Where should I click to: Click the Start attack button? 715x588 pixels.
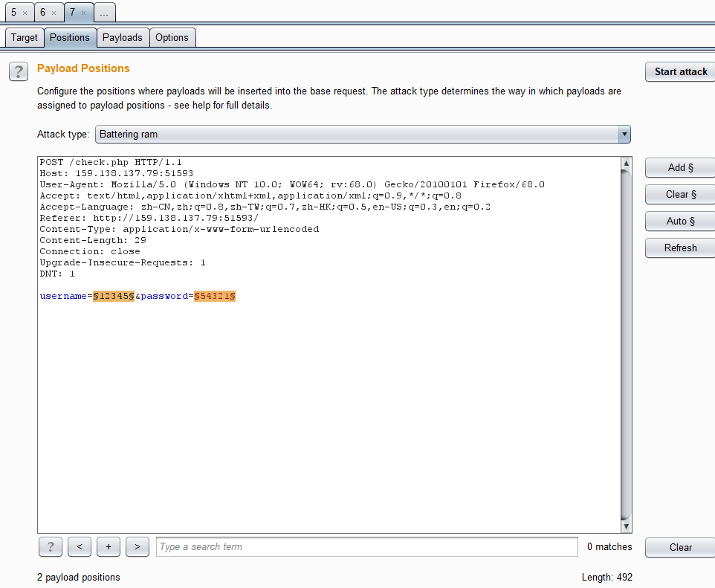point(679,71)
